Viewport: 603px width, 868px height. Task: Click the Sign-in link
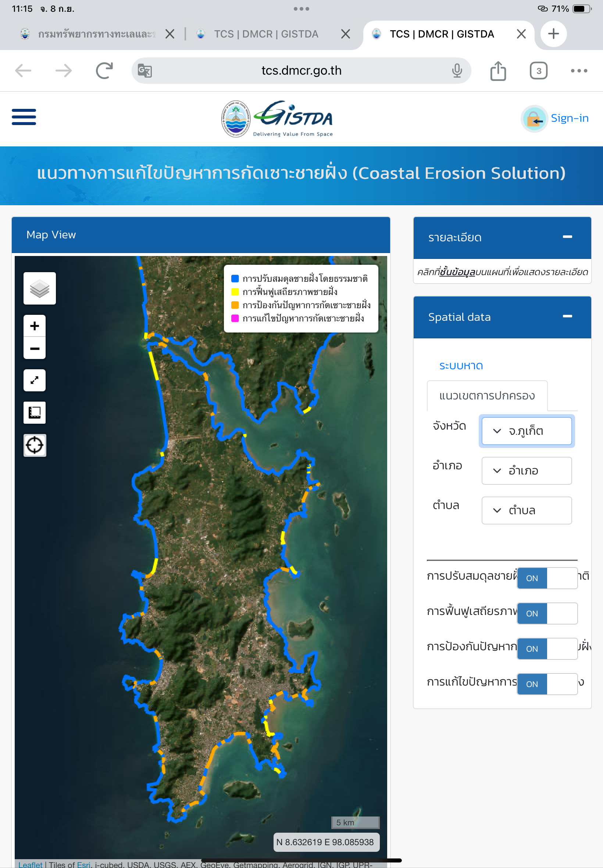569,118
